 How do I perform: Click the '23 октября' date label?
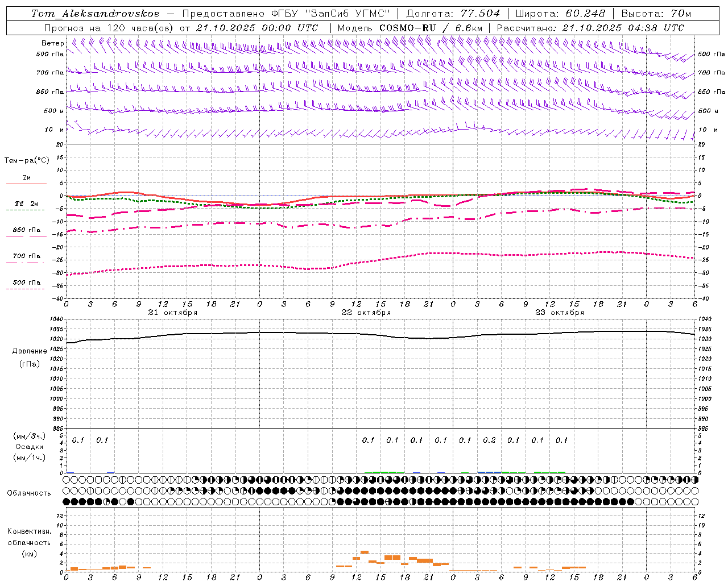[560, 313]
